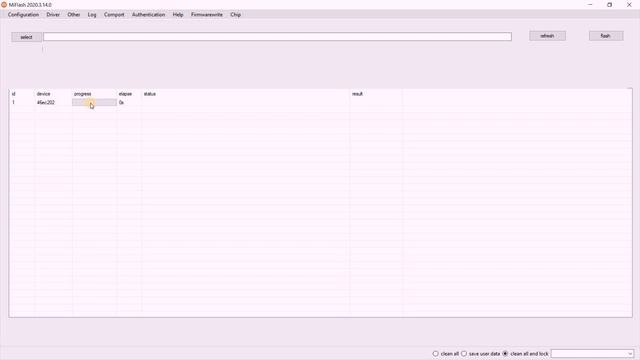
Task: Focus the firmware path input field
Action: click(277, 37)
